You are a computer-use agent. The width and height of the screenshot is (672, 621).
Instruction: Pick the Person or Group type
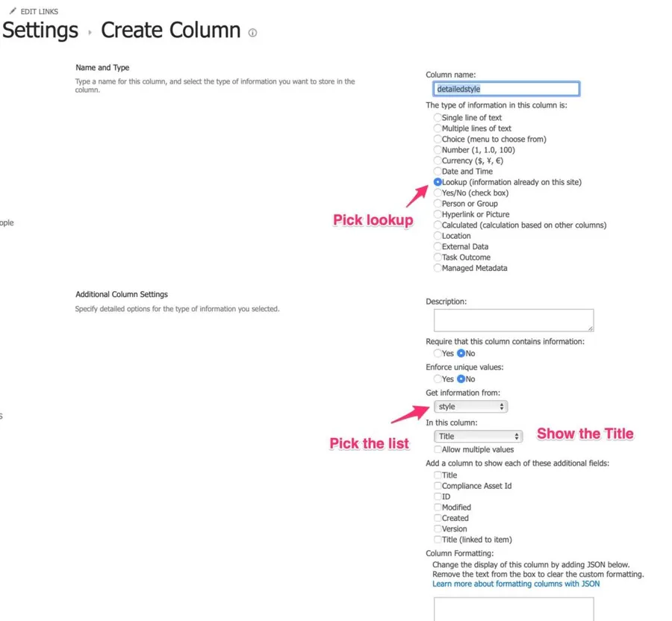pos(438,204)
